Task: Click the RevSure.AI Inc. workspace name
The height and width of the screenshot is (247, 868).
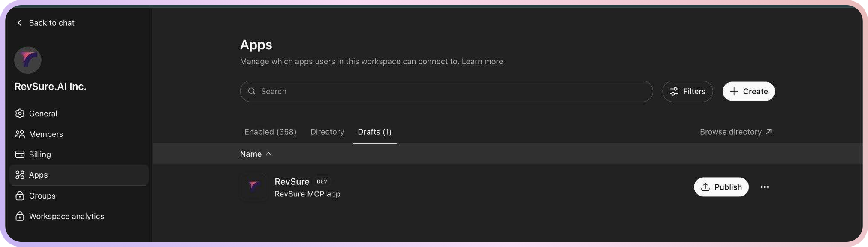Action: pyautogui.click(x=51, y=86)
